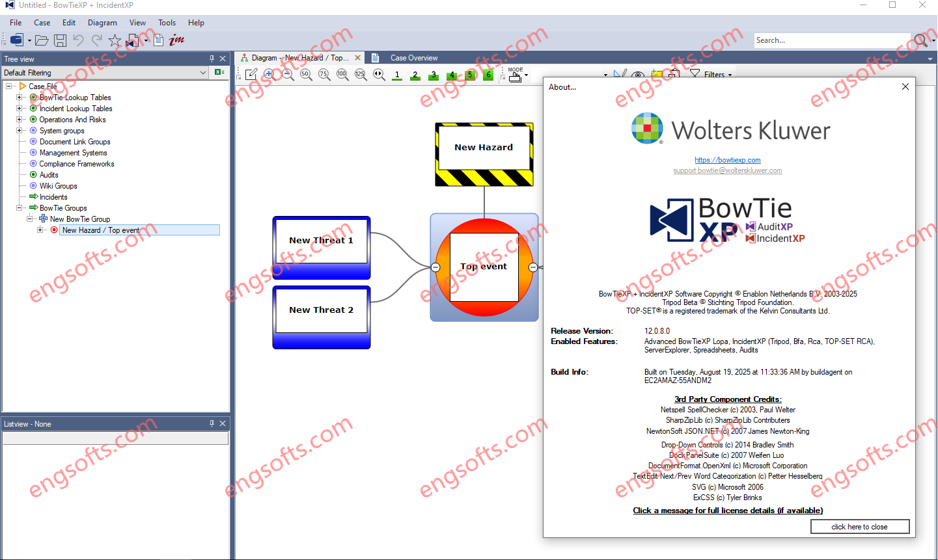Pin the Listview panel

click(x=212, y=423)
